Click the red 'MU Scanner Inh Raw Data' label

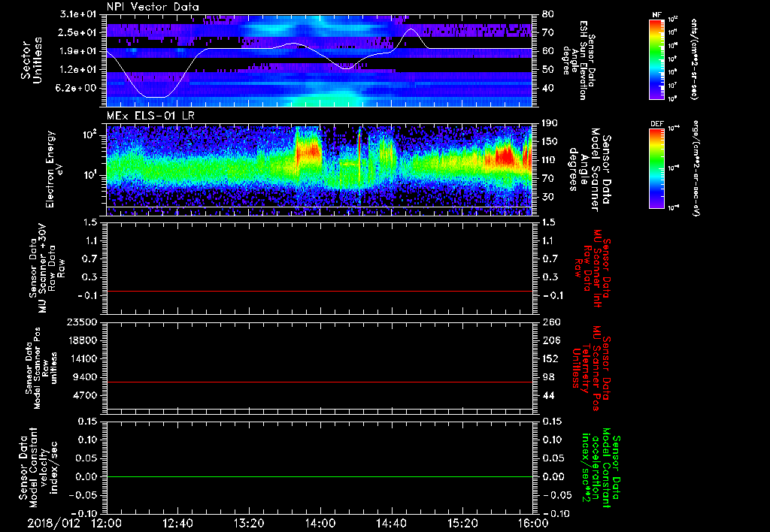593,268
